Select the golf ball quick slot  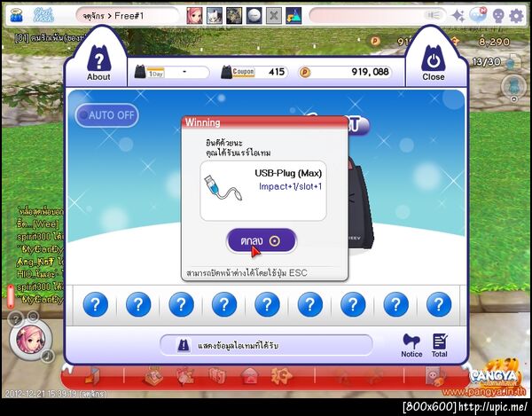(254, 16)
